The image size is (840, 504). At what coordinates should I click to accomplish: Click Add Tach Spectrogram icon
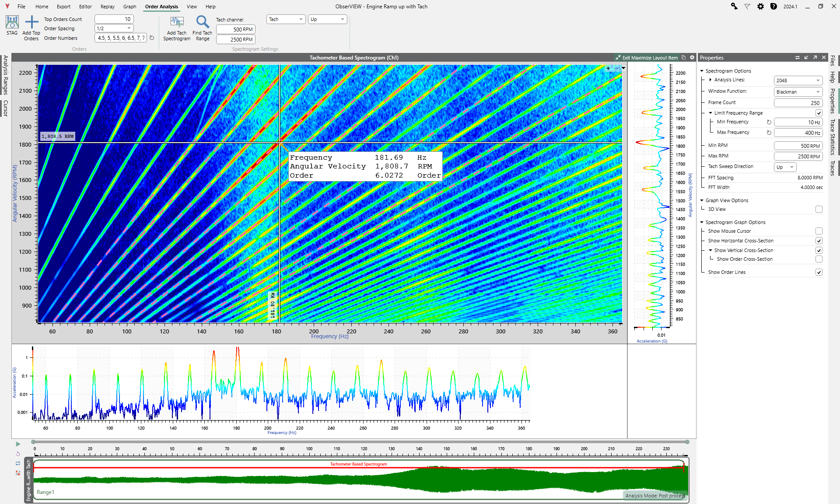[177, 22]
